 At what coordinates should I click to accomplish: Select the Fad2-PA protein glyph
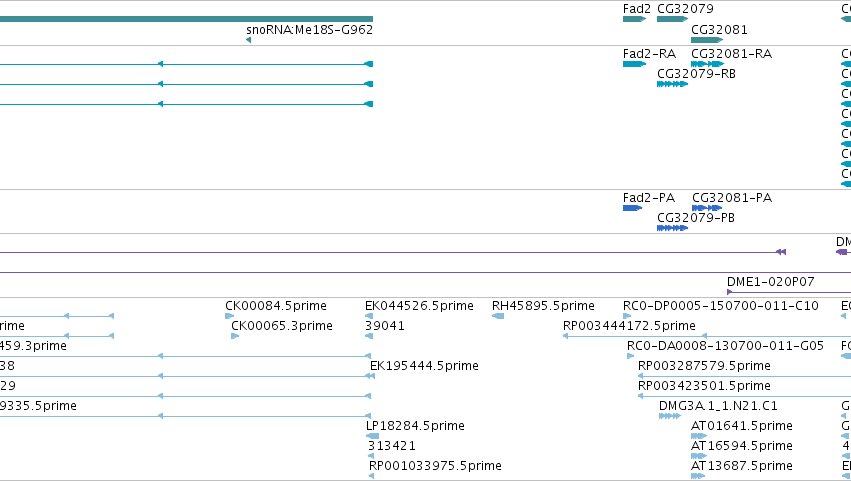pyautogui.click(x=633, y=208)
